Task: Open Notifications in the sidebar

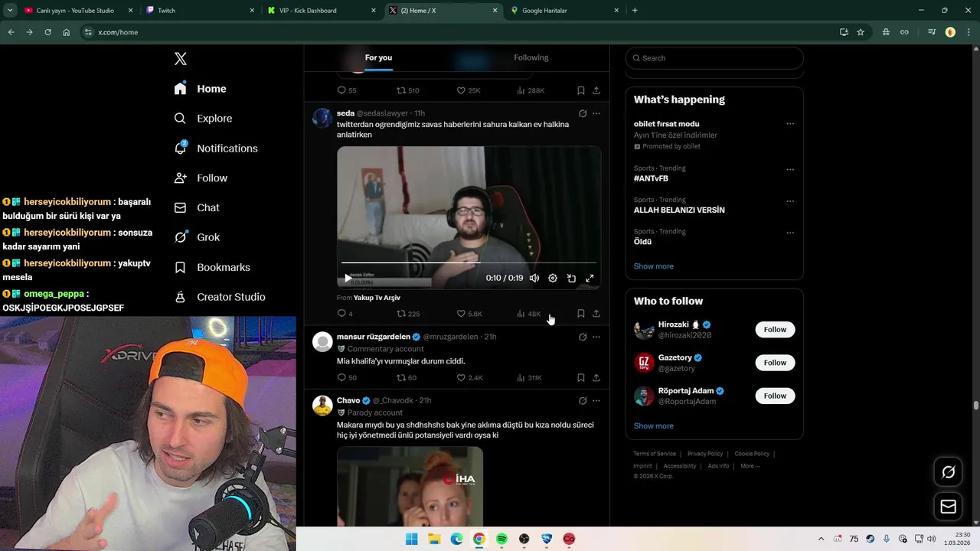Action: [216, 148]
